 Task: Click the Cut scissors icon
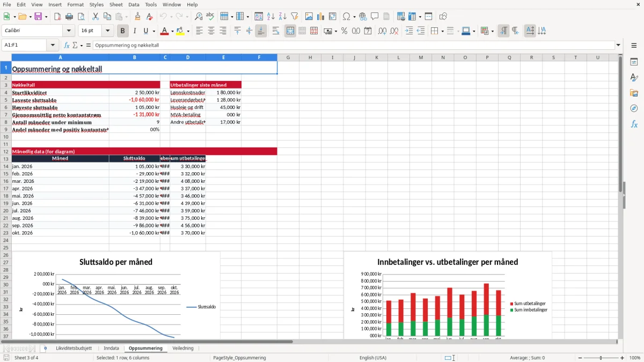96,17
